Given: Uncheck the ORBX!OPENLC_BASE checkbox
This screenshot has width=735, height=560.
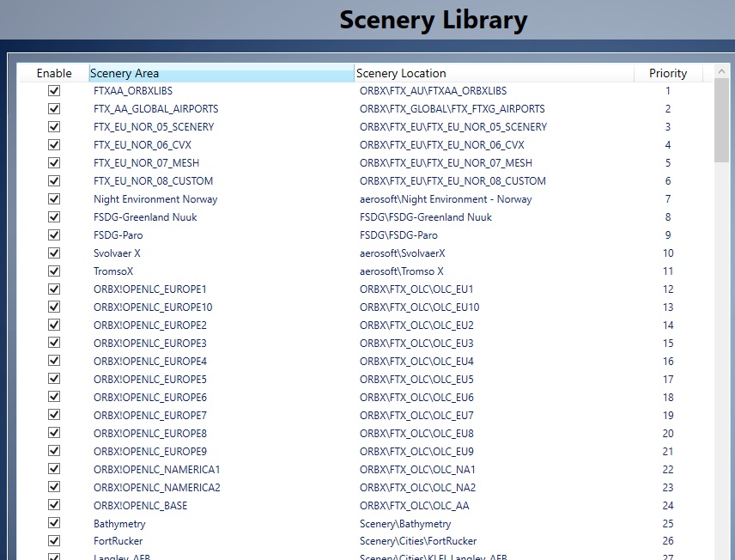Looking at the screenshot, I should coord(54,506).
